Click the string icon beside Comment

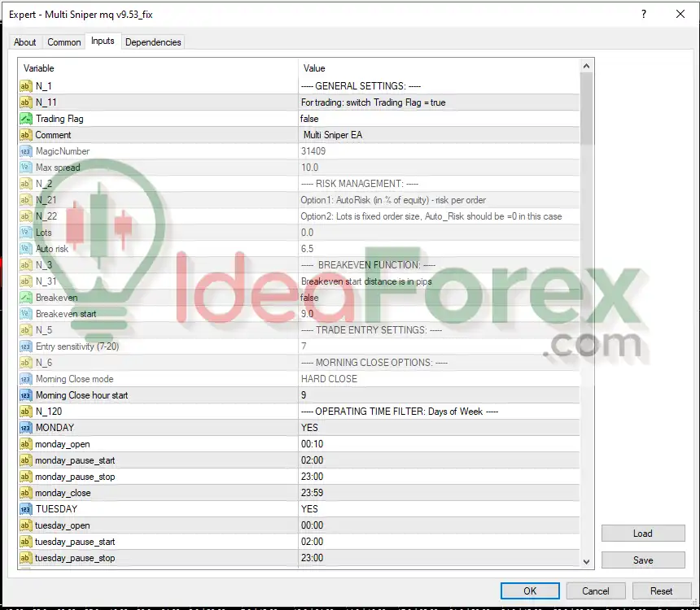pyautogui.click(x=25, y=135)
